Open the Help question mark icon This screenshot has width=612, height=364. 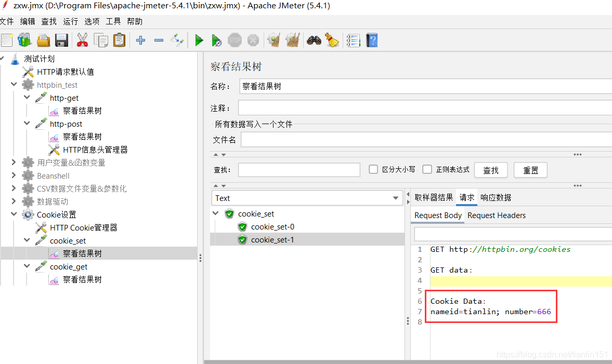pos(372,40)
